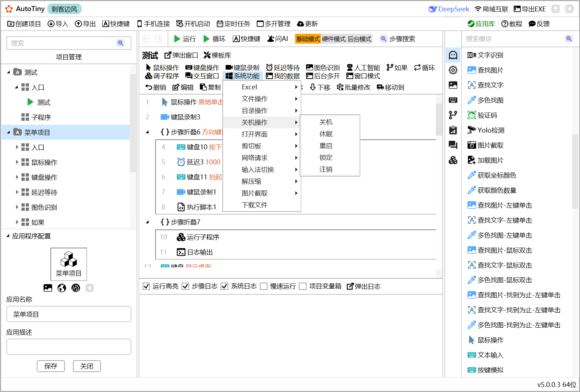Image resolution: width=580 pixels, height=392 pixels.
Task: Open 问AI assistant
Action: pyautogui.click(x=277, y=39)
